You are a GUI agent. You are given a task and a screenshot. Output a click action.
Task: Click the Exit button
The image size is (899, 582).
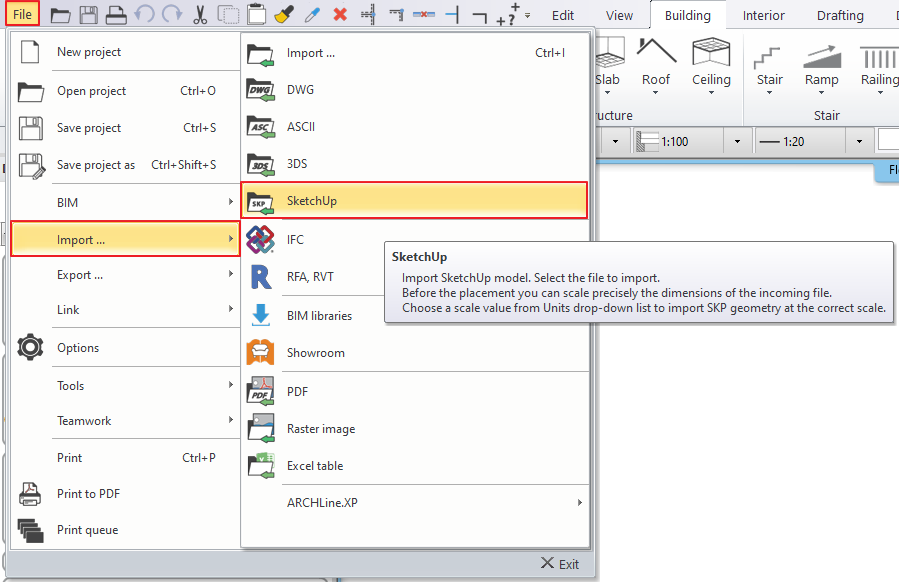560,564
